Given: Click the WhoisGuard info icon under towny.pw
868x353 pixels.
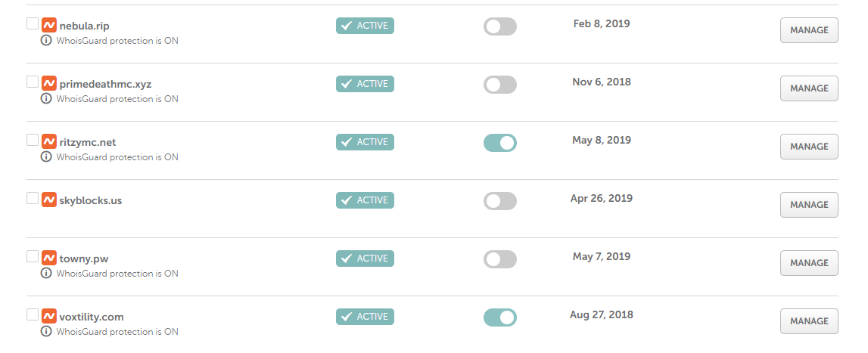Looking at the screenshot, I should (x=46, y=274).
